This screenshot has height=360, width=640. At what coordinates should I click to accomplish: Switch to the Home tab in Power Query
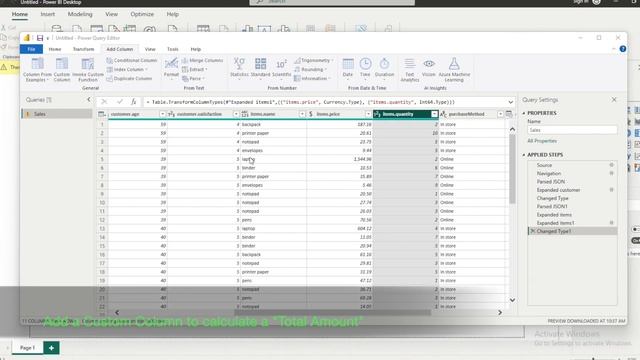coord(55,49)
